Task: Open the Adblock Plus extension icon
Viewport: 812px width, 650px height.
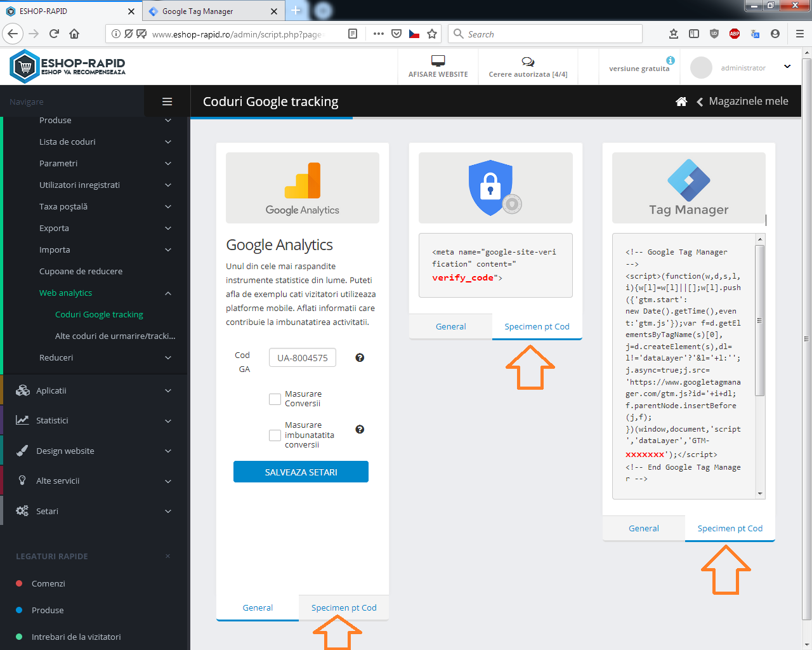Action: [x=735, y=34]
